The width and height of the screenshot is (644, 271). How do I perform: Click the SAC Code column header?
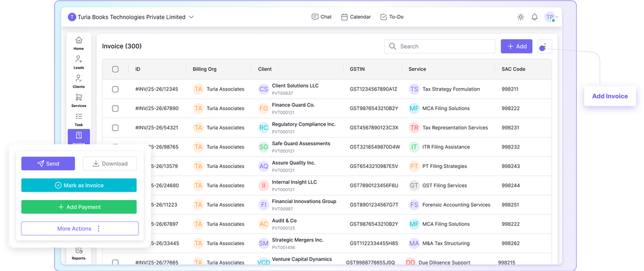click(513, 69)
